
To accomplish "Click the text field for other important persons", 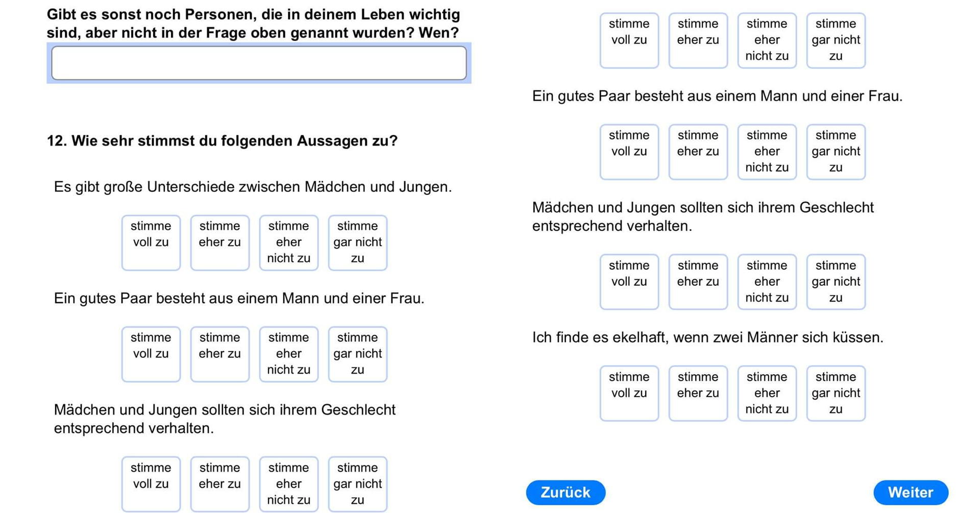I will pos(259,63).
